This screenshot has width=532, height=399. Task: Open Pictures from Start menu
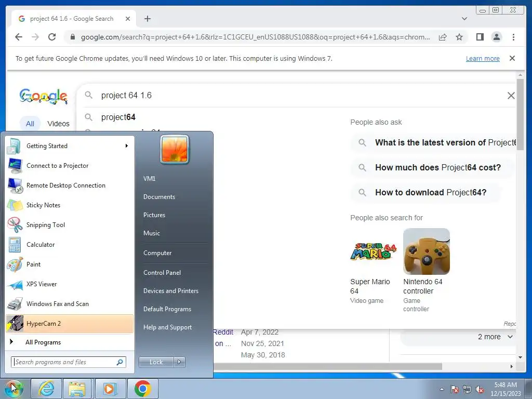pyautogui.click(x=154, y=215)
